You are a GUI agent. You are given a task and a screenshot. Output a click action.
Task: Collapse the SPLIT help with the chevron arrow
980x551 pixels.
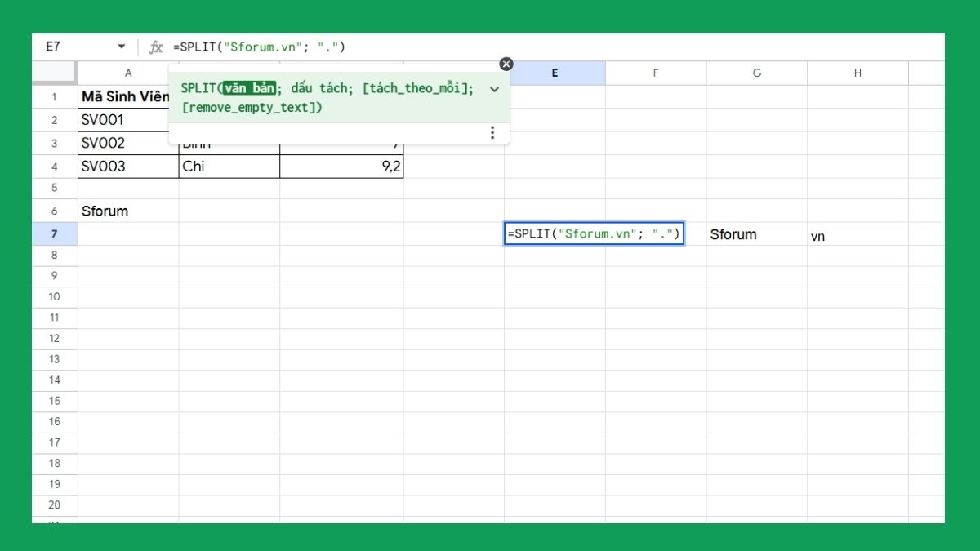click(493, 90)
